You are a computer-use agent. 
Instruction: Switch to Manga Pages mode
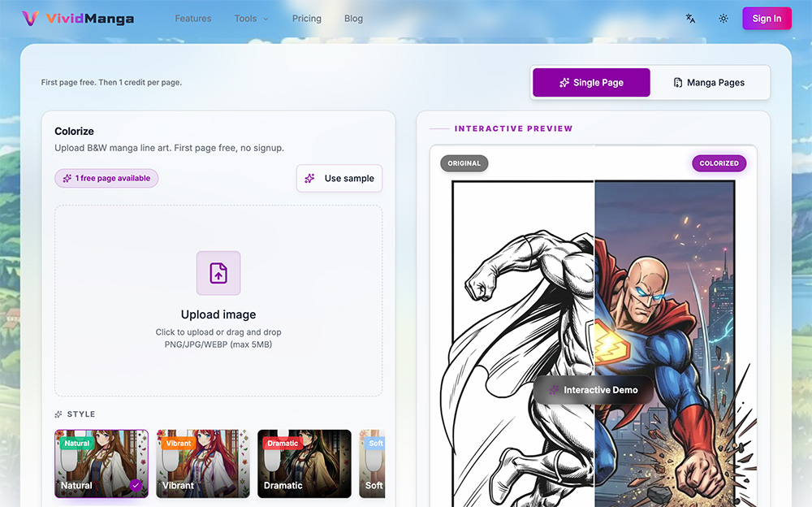(709, 82)
